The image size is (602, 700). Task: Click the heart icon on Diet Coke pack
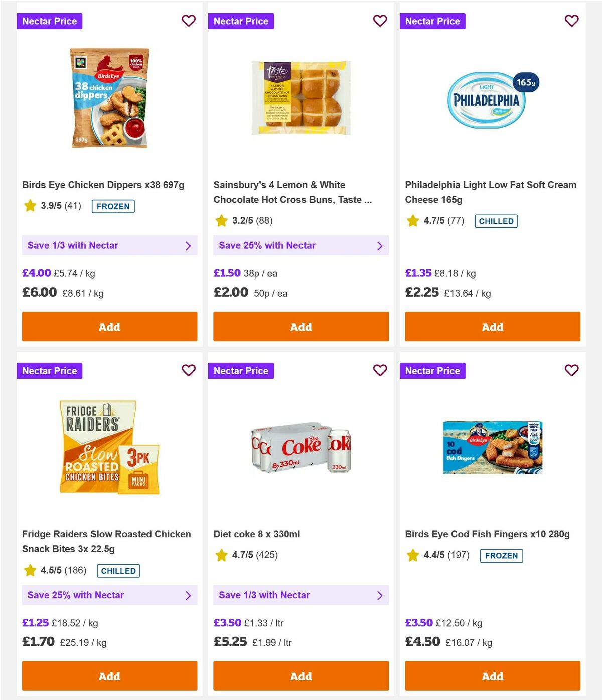coord(380,370)
